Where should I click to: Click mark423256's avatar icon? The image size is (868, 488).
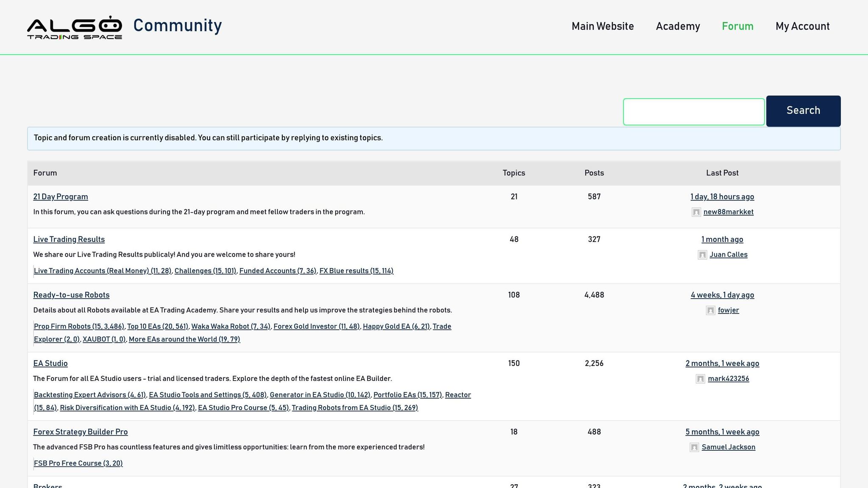click(700, 379)
